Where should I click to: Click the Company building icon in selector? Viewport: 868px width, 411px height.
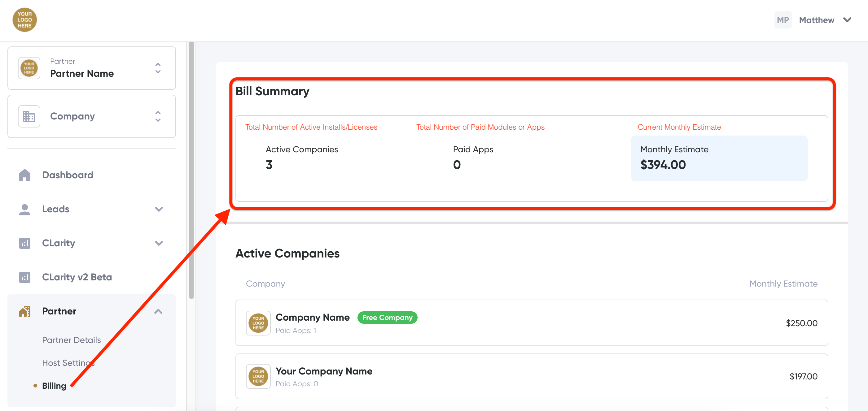point(29,116)
